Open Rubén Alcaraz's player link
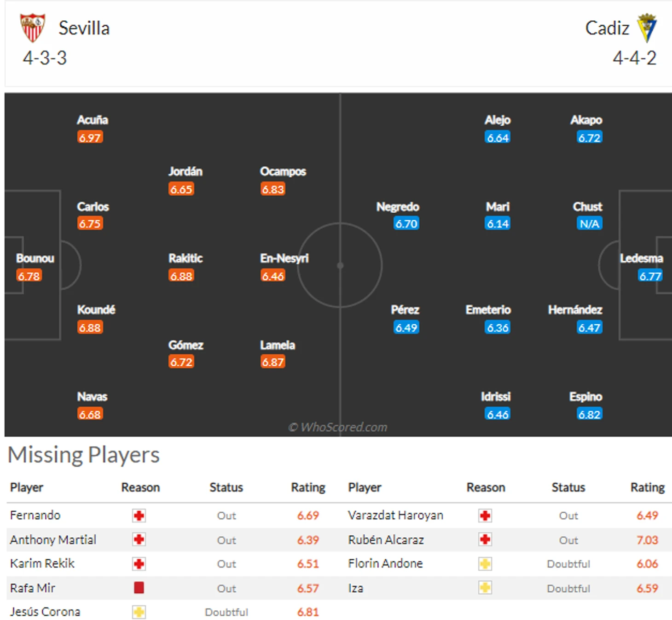This screenshot has width=672, height=620. click(386, 539)
